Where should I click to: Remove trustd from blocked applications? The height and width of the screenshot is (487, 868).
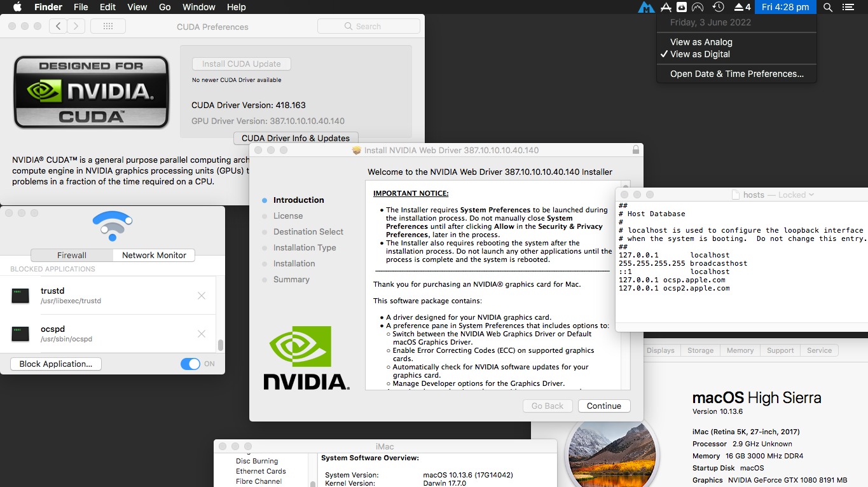(202, 296)
